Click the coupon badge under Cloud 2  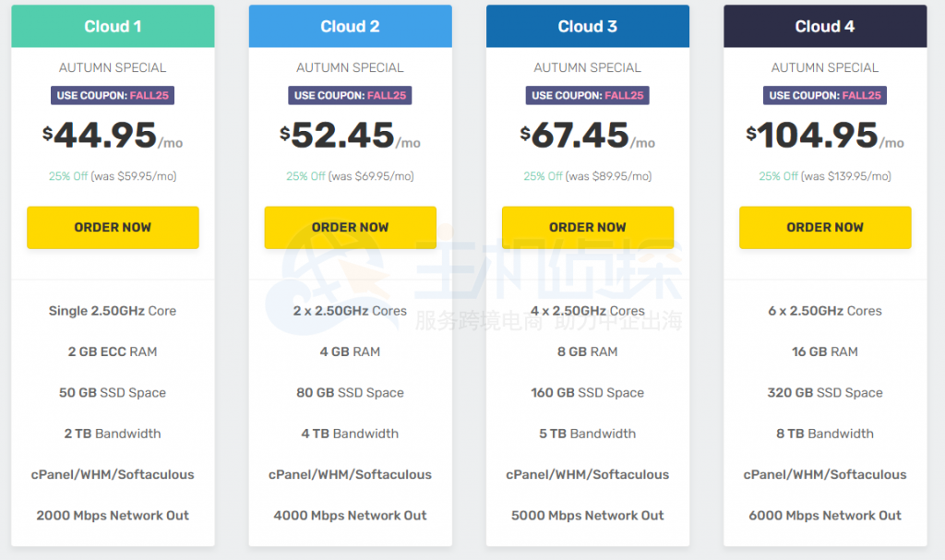(x=350, y=95)
